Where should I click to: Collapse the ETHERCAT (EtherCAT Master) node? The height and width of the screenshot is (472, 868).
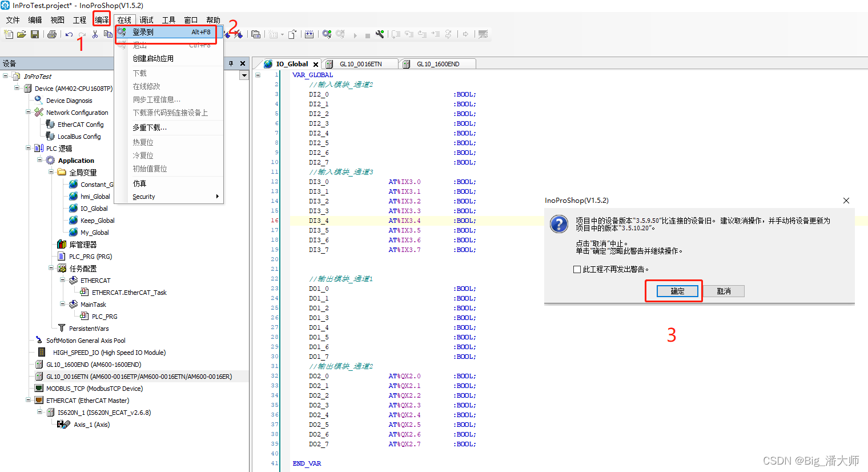[29, 400]
